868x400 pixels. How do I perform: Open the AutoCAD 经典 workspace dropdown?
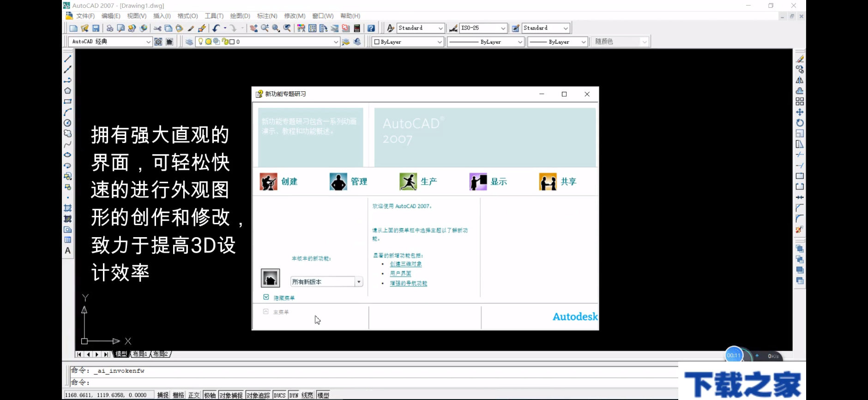pyautogui.click(x=110, y=42)
